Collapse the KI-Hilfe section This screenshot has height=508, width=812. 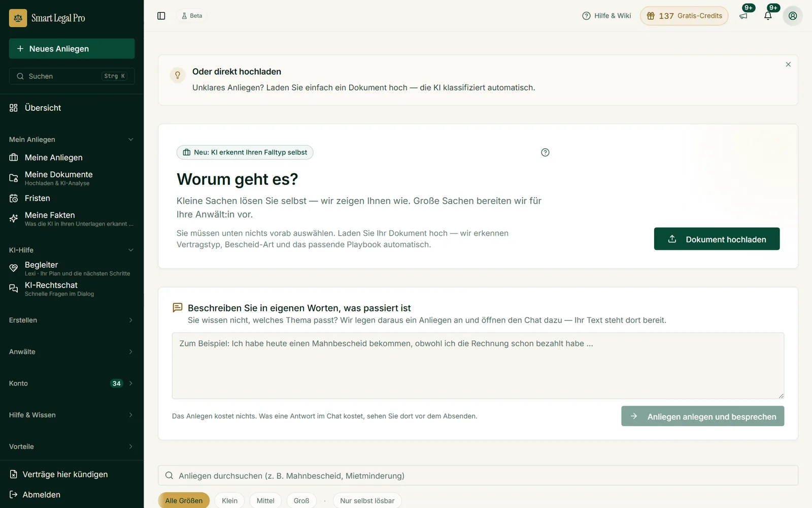(x=72, y=250)
